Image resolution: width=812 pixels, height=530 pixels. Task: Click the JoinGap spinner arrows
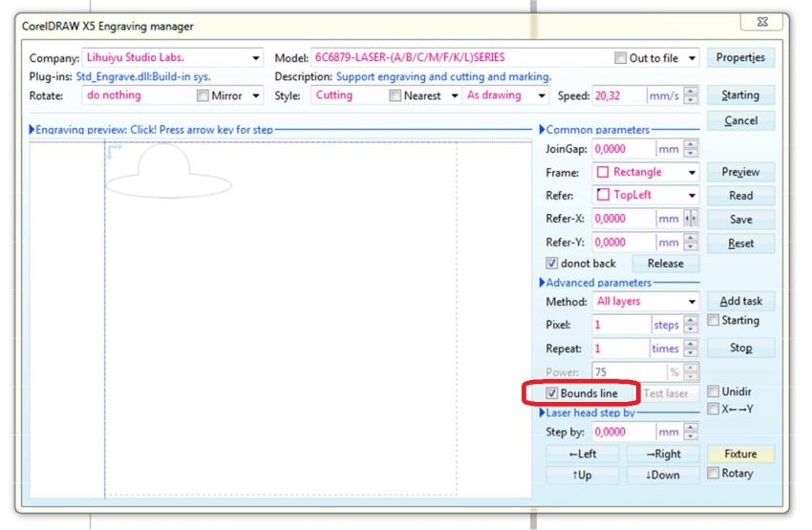tap(692, 149)
